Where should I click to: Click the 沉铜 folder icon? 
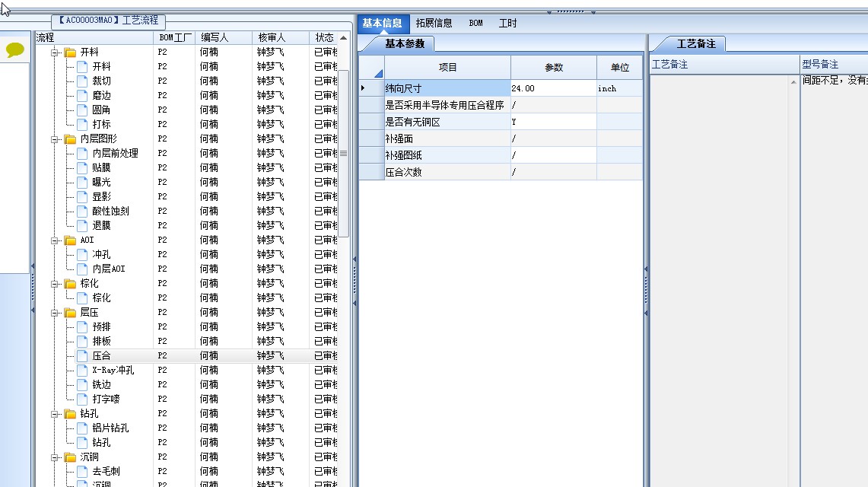(x=70, y=457)
